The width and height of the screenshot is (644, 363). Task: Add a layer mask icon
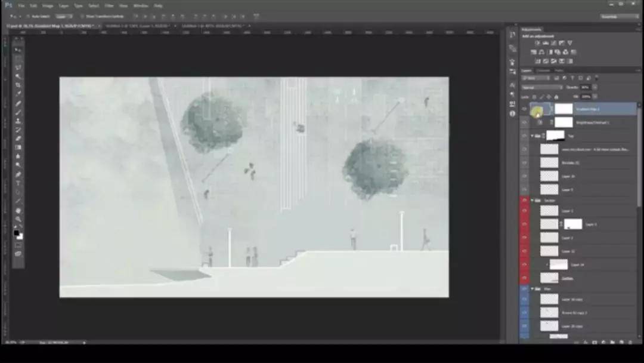(595, 342)
